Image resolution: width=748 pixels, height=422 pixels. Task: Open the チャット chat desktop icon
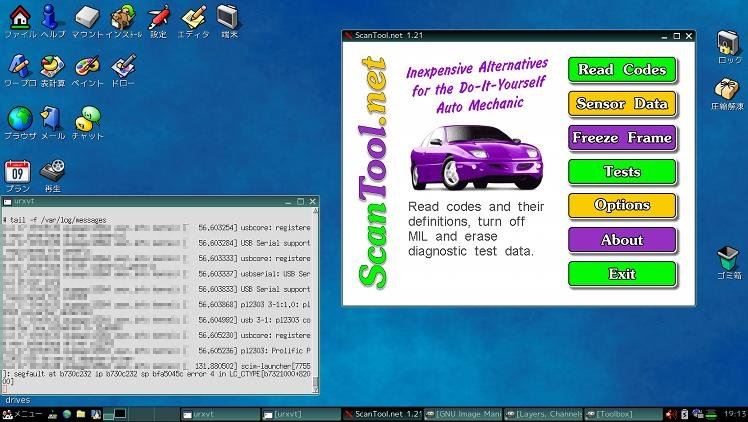88,123
